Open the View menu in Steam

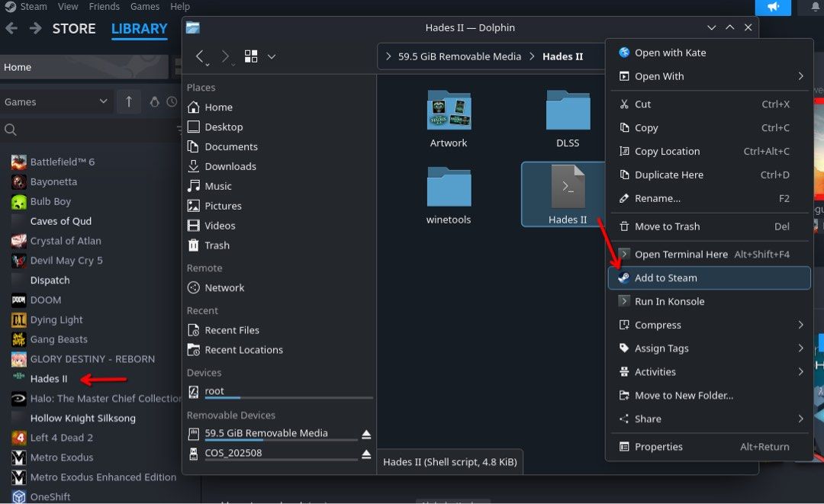click(68, 7)
